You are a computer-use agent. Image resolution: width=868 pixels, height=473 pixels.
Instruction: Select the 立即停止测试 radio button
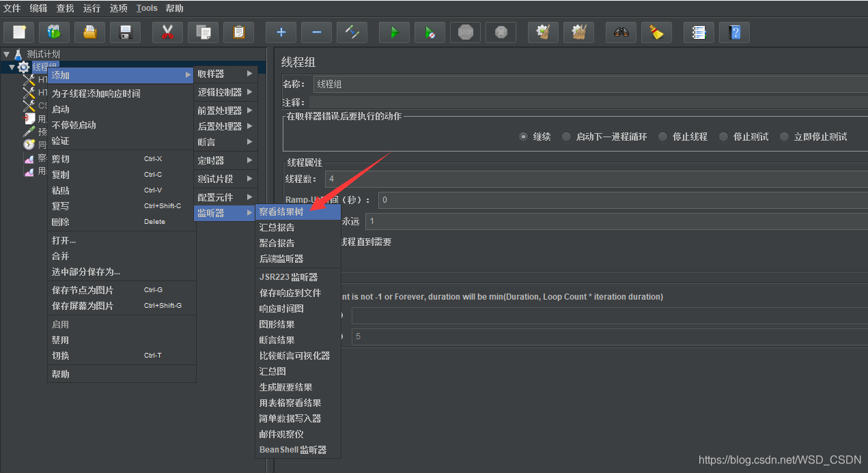(x=784, y=137)
